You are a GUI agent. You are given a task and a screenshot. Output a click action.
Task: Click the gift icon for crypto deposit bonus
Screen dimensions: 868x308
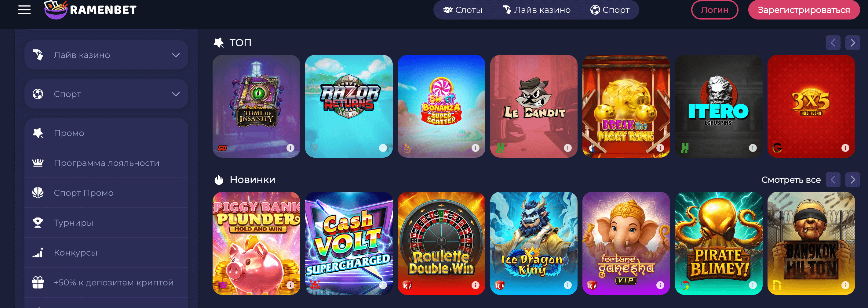click(x=38, y=282)
